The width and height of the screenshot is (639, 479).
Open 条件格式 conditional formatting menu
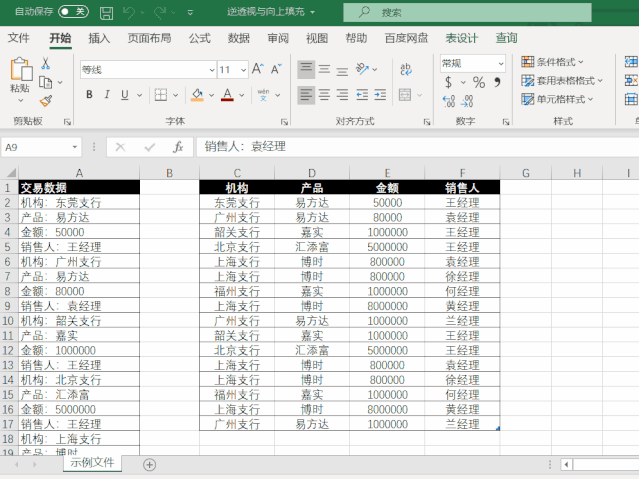coord(552,62)
